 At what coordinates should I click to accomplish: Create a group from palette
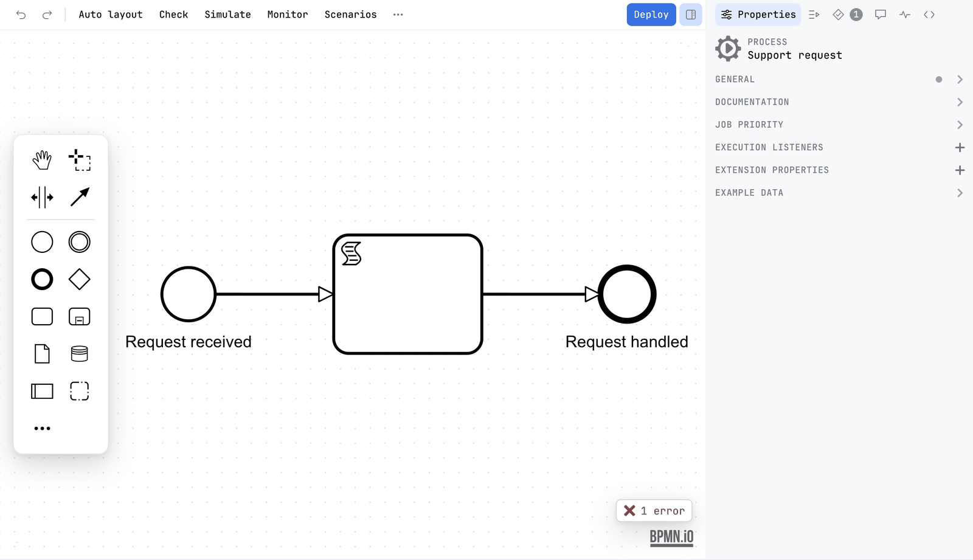point(80,391)
